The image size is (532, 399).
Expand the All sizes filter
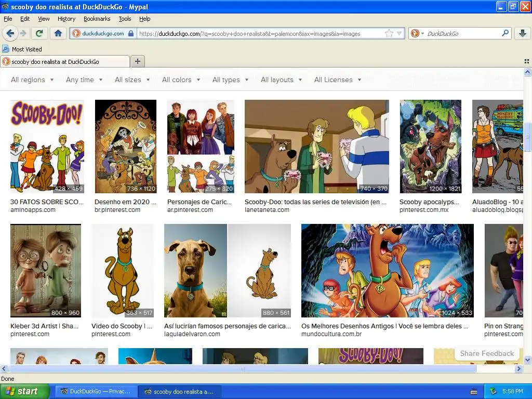coord(132,79)
